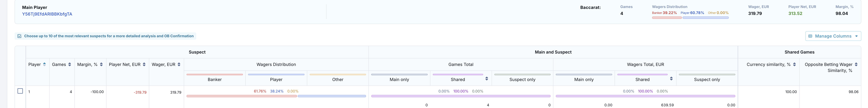Open main player Y56Tj9EfdARIBBKbfgTA link
This screenshot has width=868, height=108.
(47, 14)
